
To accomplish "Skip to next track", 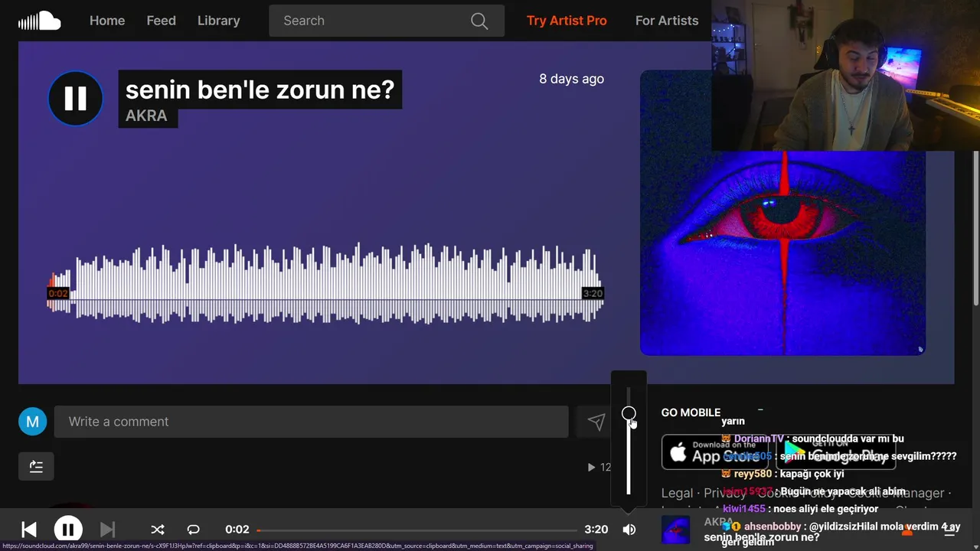I will [x=107, y=530].
